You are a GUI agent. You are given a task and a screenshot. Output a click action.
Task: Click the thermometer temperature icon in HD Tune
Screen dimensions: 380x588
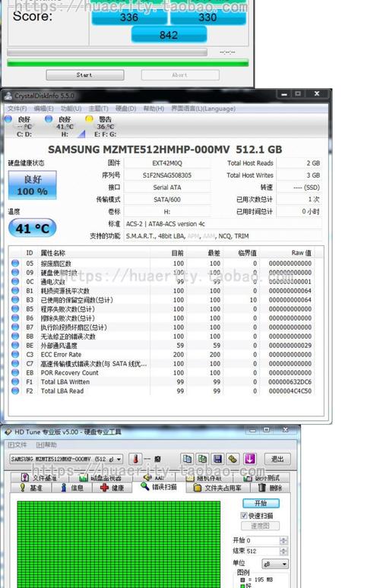click(x=136, y=459)
